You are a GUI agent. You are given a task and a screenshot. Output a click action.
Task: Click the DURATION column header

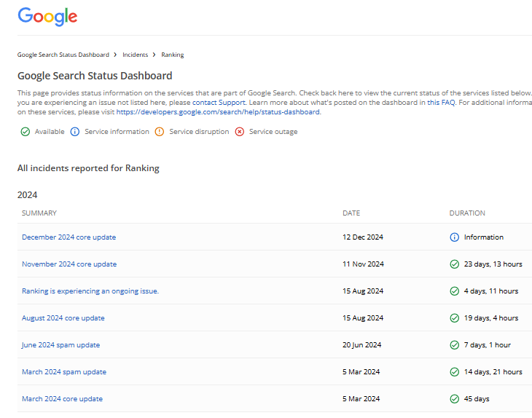point(467,213)
